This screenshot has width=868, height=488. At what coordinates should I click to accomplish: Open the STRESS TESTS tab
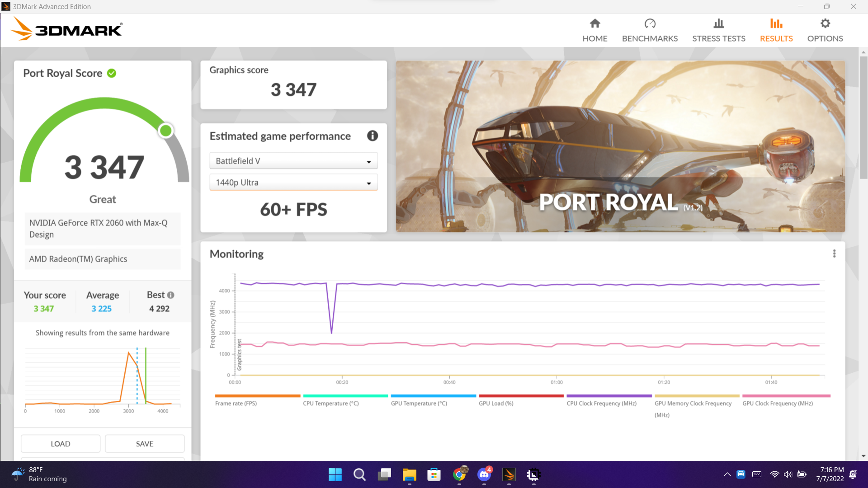pos(719,30)
